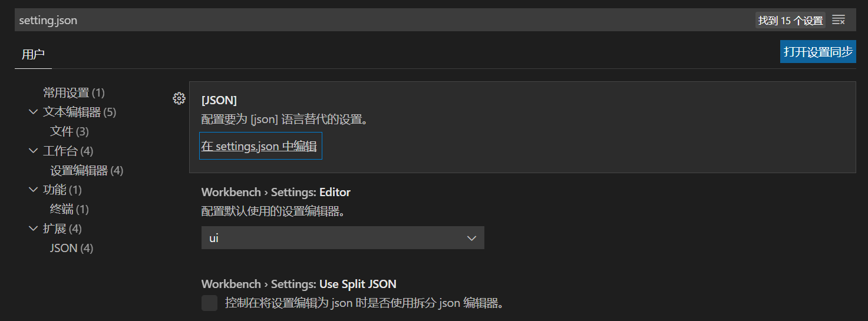Click the 打开设置同步 button

(818, 52)
